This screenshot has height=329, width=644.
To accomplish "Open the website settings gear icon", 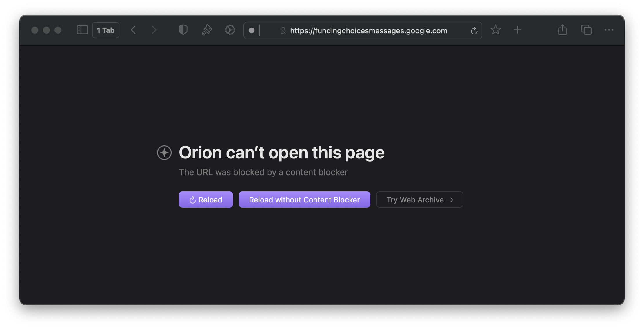I will (x=230, y=30).
